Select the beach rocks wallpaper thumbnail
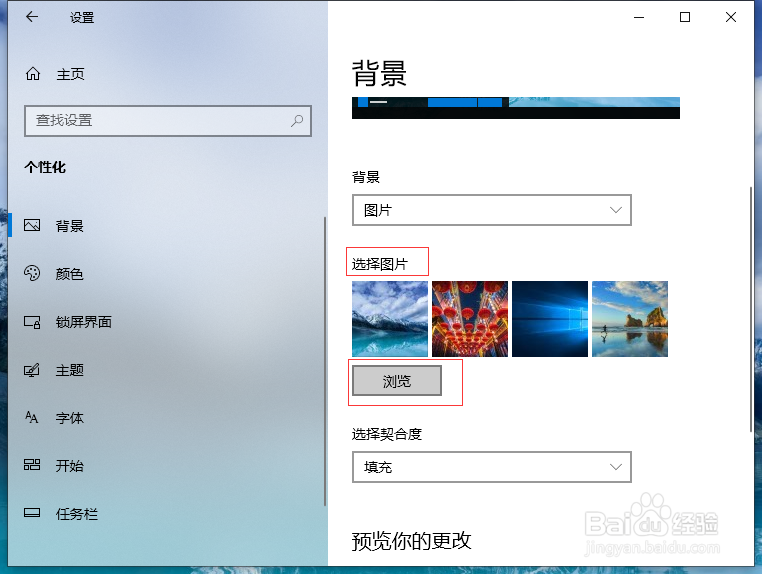 click(630, 319)
